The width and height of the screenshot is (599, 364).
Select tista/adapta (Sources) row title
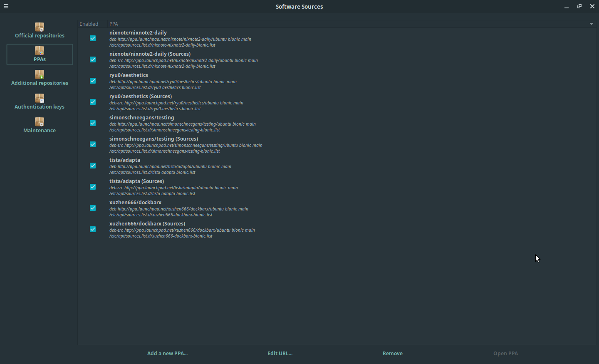pos(137,181)
